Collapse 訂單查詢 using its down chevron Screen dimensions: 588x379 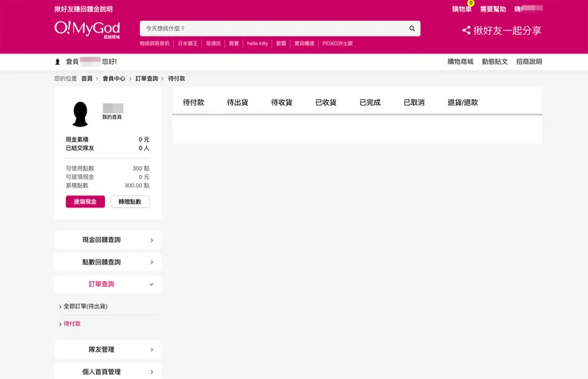pyautogui.click(x=152, y=284)
